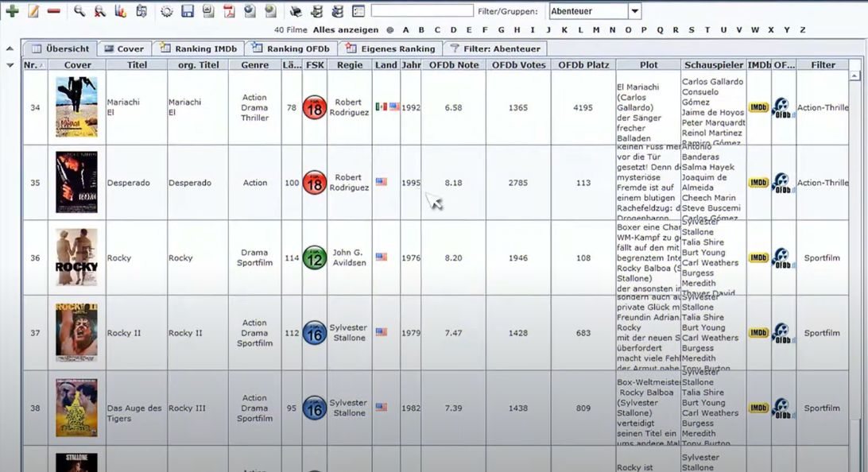Switch to the Übersicht tab
This screenshot has width=868, height=472.
[x=60, y=48]
